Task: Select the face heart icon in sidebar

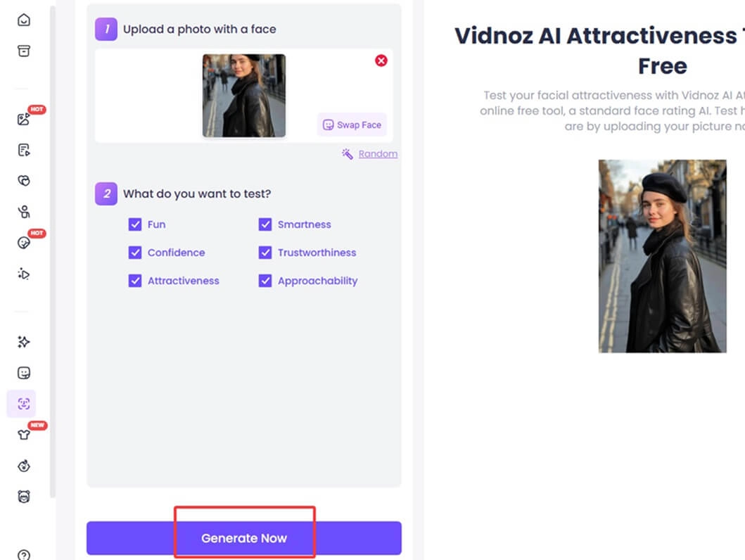Action: click(x=24, y=181)
